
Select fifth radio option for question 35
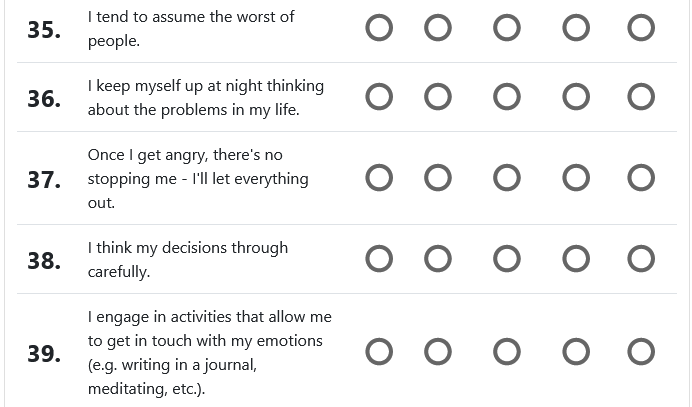pyautogui.click(x=641, y=28)
